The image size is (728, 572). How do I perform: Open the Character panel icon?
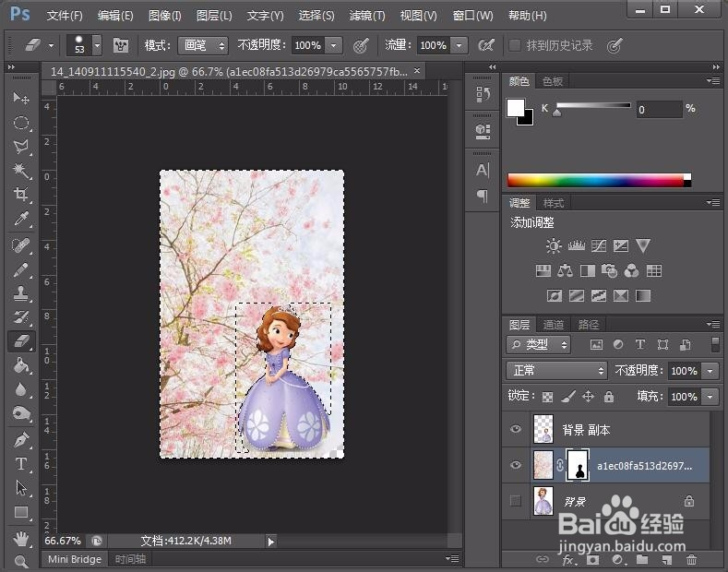click(x=483, y=170)
